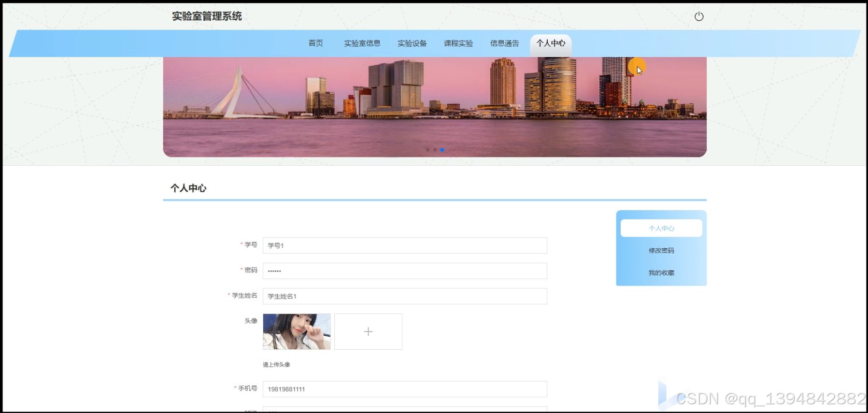Open the 首页 nav item
The width and height of the screenshot is (868, 413).
(315, 43)
